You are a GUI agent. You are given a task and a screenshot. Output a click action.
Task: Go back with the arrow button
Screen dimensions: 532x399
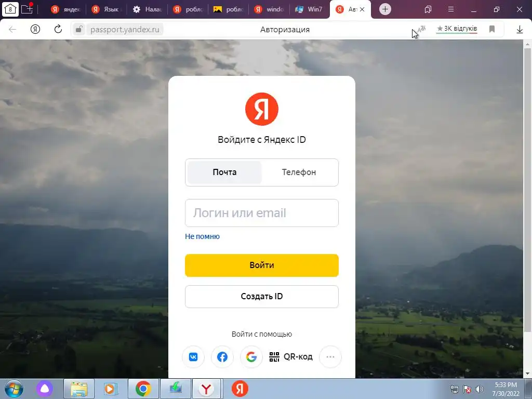12,30
